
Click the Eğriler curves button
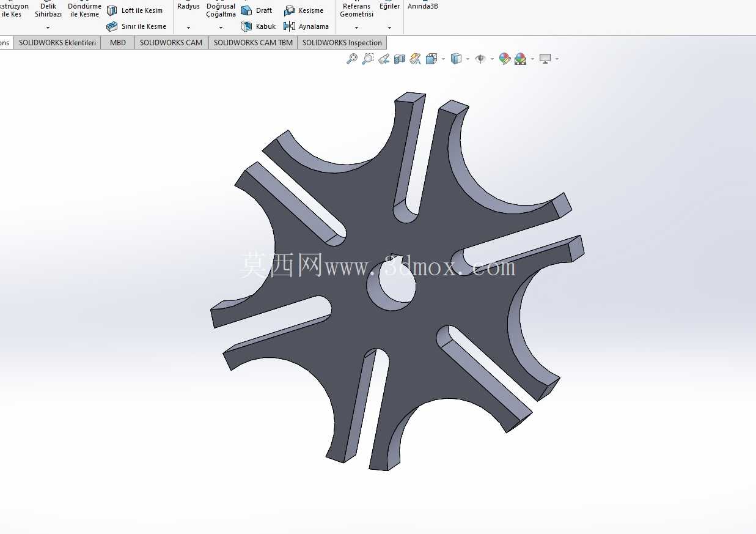389,7
